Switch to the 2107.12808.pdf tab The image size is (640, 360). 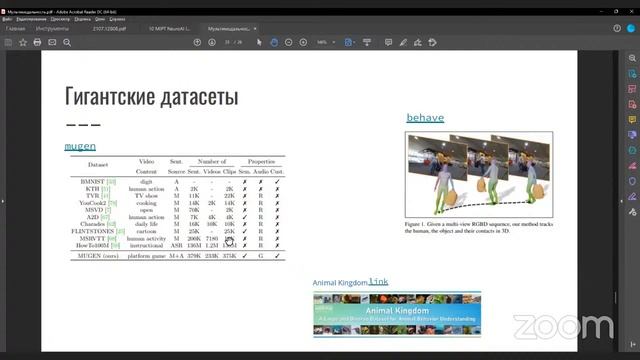tap(109, 29)
